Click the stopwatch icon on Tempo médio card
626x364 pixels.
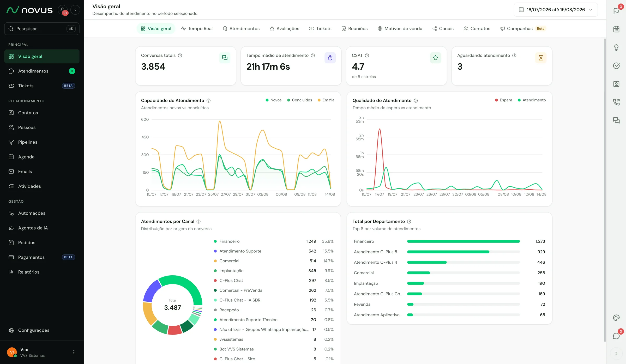click(330, 58)
